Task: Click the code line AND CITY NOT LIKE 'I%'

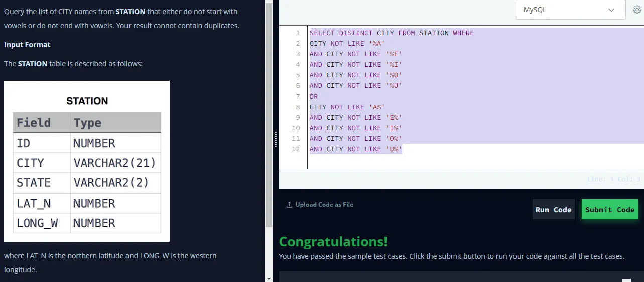Action: pos(356,128)
